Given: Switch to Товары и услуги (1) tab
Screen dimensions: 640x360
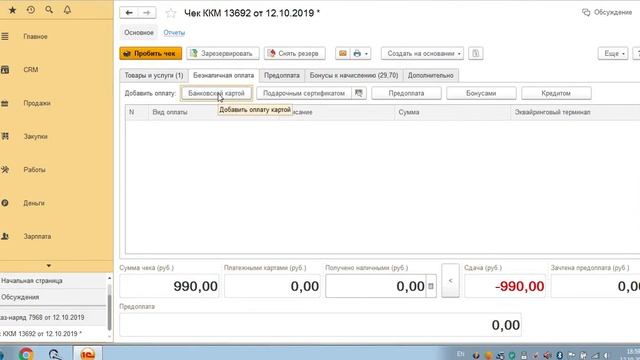Looking at the screenshot, I should [x=154, y=76].
